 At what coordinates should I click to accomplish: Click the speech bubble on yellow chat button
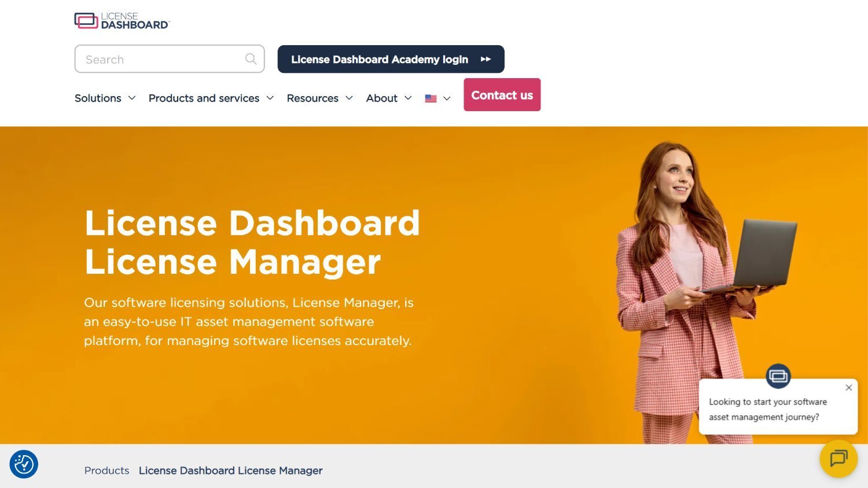838,458
